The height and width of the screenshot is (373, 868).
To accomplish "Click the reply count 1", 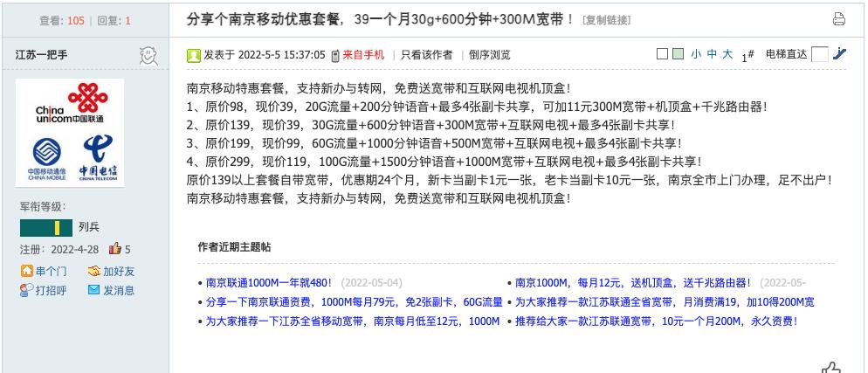I will (127, 20).
